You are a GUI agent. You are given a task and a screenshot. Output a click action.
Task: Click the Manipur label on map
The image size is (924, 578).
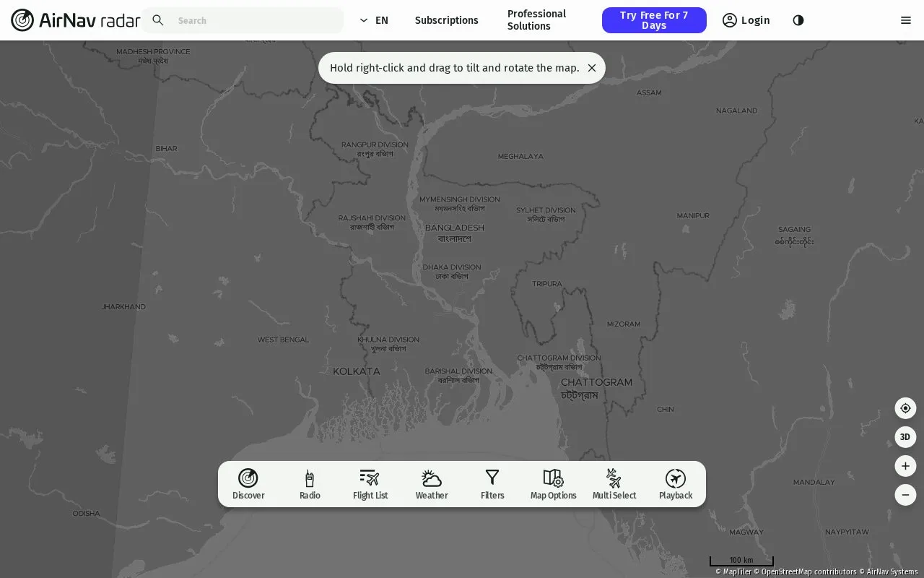click(693, 215)
